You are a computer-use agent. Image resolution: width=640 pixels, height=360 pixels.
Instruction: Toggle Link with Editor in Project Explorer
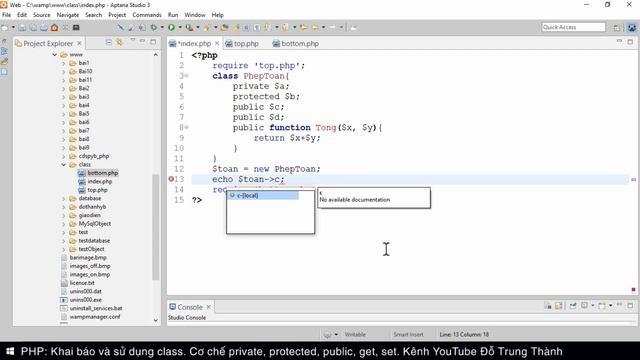pyautogui.click(x=120, y=42)
